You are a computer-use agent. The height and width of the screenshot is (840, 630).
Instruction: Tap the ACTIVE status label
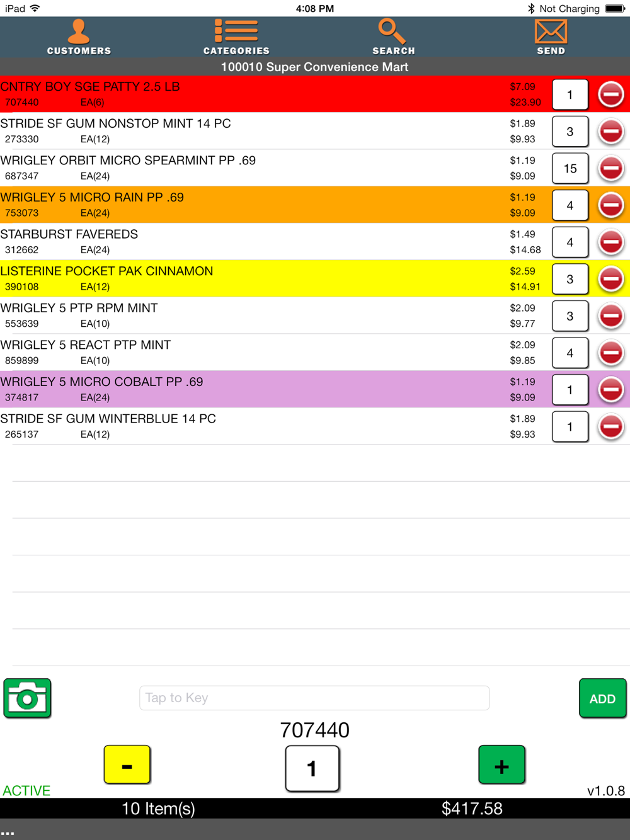click(x=26, y=790)
